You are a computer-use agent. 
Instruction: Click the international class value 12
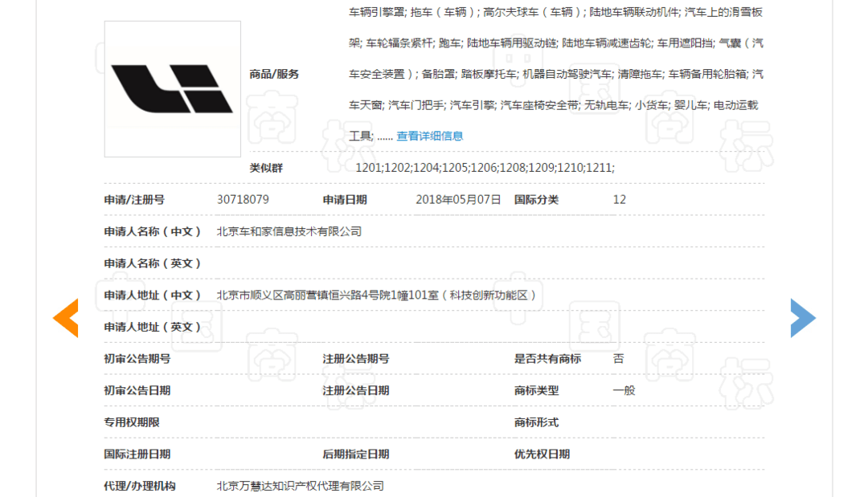tap(620, 200)
